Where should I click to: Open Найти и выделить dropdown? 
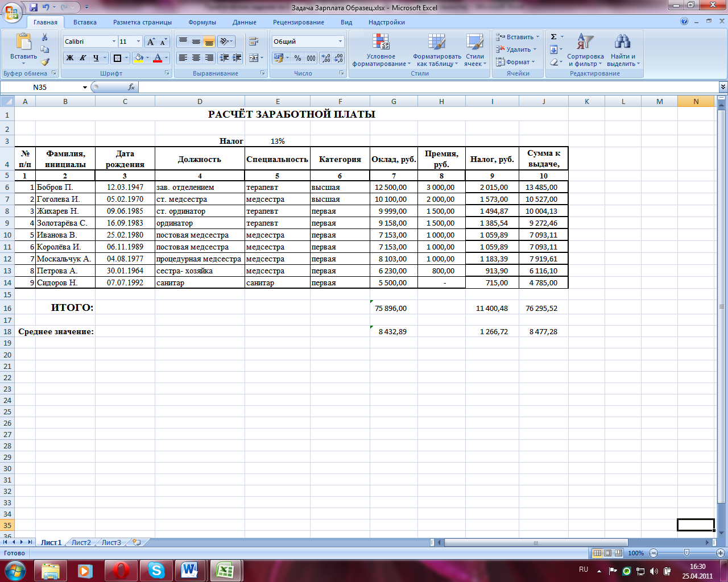click(x=623, y=50)
